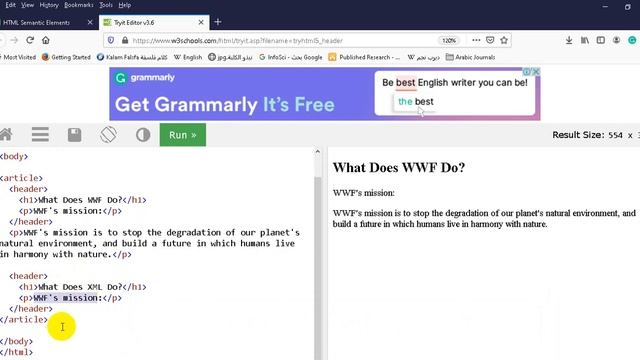Click the 120% zoom level indicator

pyautogui.click(x=449, y=40)
